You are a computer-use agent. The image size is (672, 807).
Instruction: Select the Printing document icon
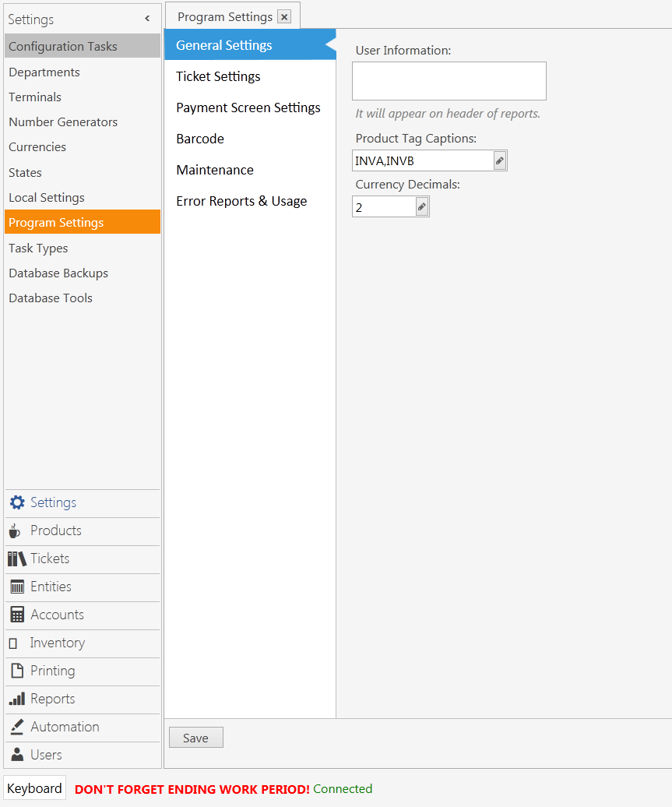(x=16, y=671)
